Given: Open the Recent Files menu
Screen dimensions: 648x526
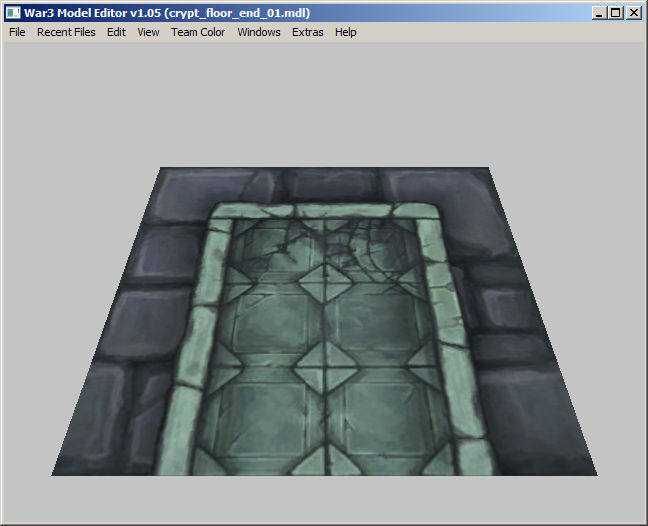Looking at the screenshot, I should 66,32.
